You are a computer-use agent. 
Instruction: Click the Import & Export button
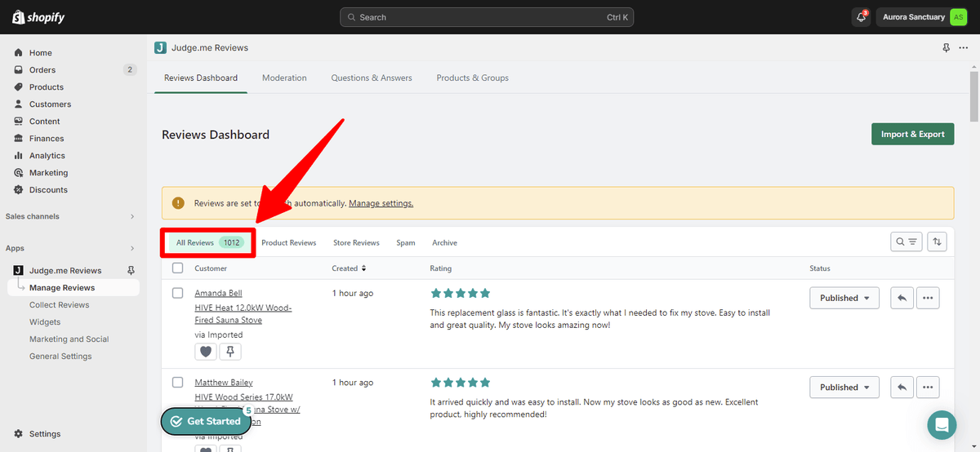tap(912, 135)
